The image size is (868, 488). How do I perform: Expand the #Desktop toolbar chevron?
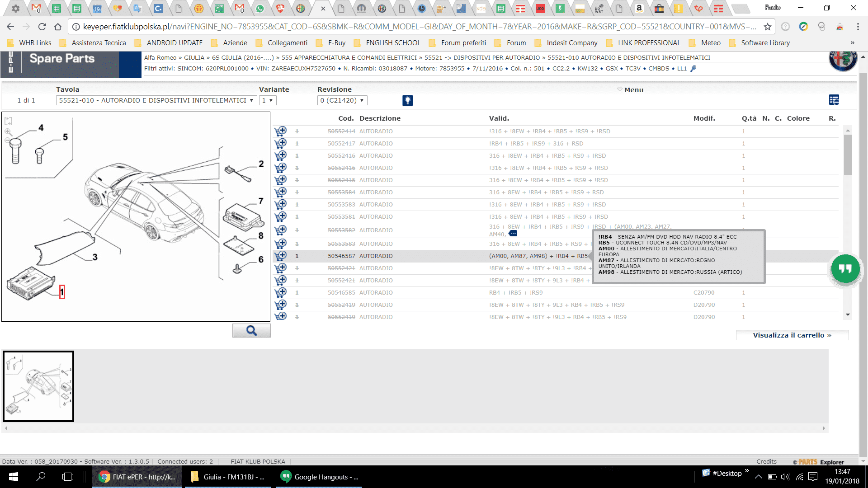click(747, 471)
